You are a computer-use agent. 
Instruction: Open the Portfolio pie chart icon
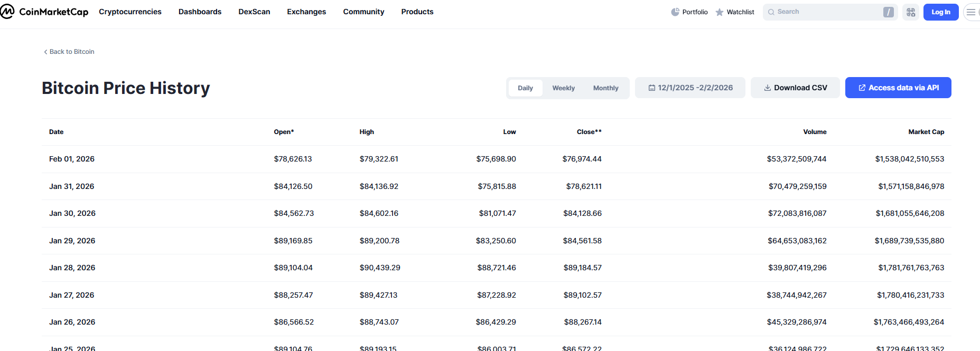[x=675, y=12]
